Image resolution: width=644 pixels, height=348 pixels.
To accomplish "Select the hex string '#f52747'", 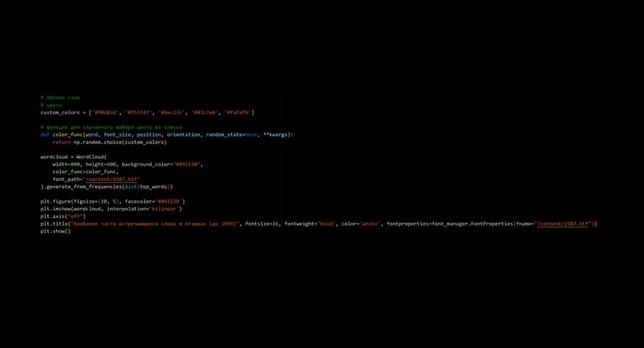I will tap(138, 112).
